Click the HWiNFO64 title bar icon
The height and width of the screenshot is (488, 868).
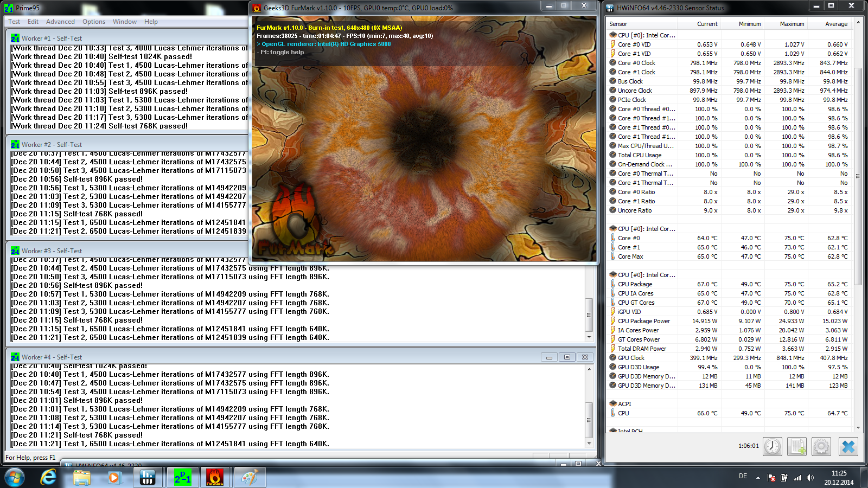coord(610,8)
